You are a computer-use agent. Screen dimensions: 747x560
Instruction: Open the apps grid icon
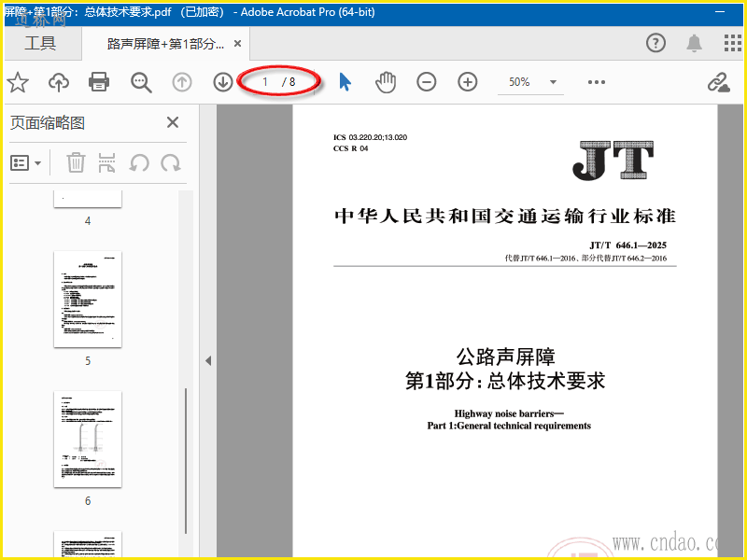[x=732, y=43]
